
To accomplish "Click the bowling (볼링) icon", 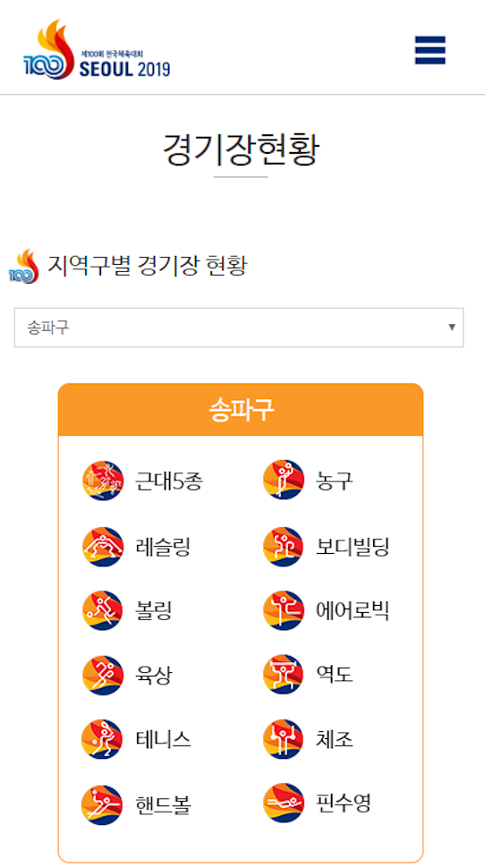I will [x=102, y=610].
